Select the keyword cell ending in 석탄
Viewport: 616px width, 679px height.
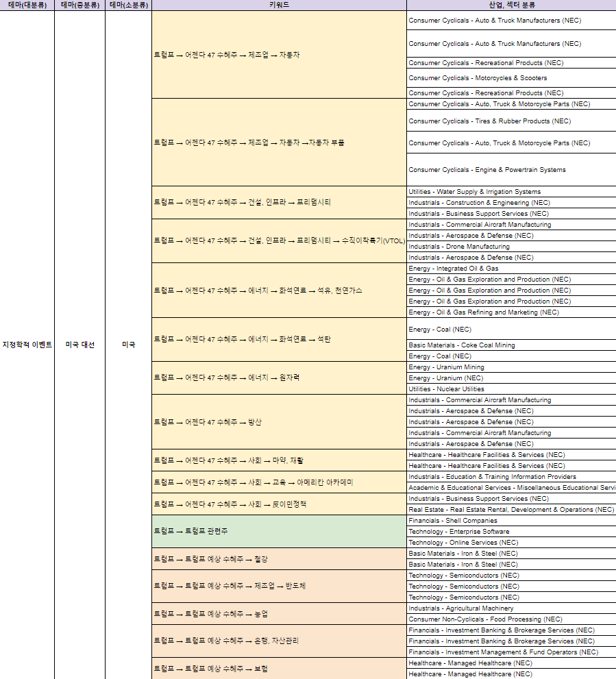279,340
